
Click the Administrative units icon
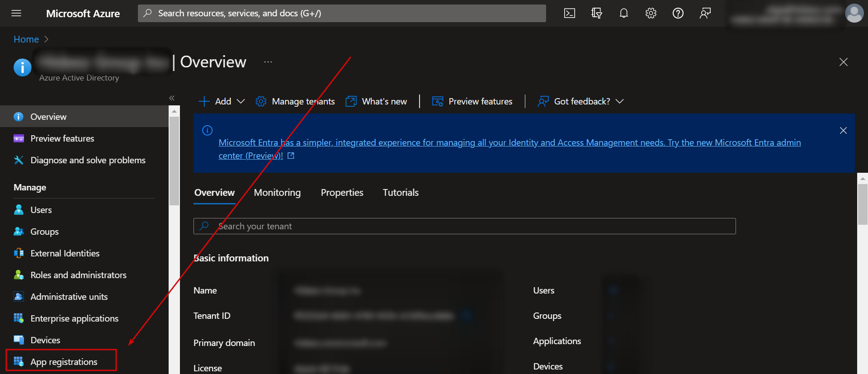click(x=19, y=297)
